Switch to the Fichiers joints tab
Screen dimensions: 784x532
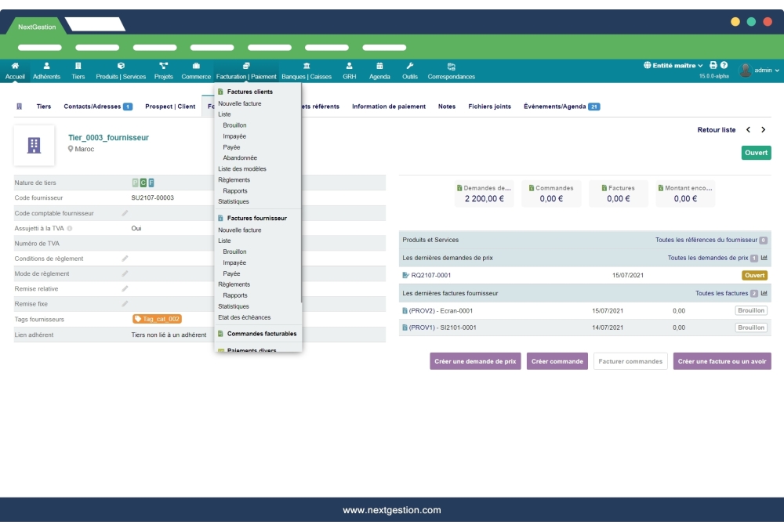click(489, 107)
